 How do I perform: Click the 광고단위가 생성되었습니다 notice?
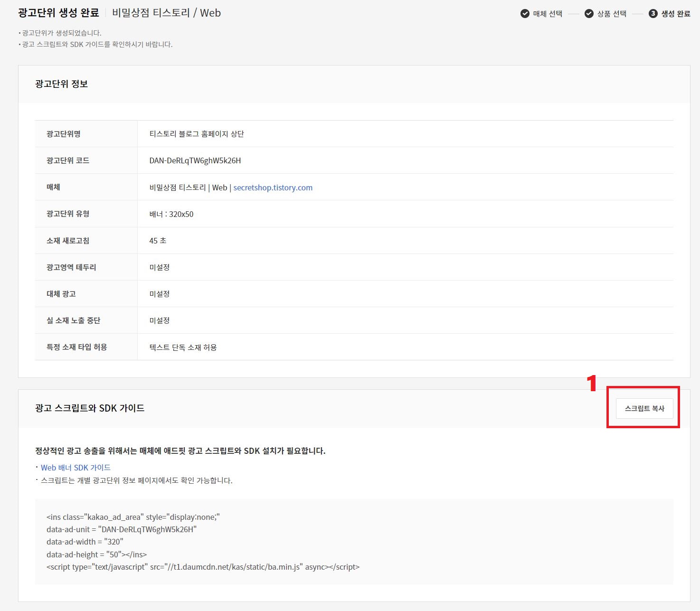pos(62,33)
